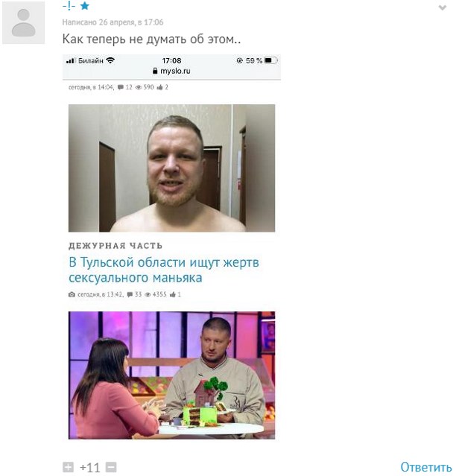This screenshot has height=476, width=456.
Task: Click the myslo.ru address bar text
Action: click(x=175, y=71)
